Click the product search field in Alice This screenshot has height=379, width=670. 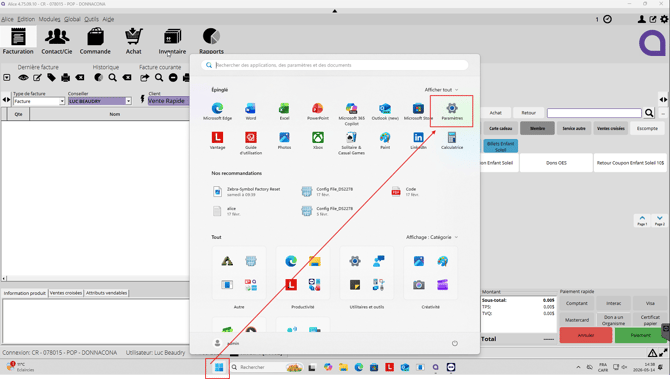click(594, 113)
